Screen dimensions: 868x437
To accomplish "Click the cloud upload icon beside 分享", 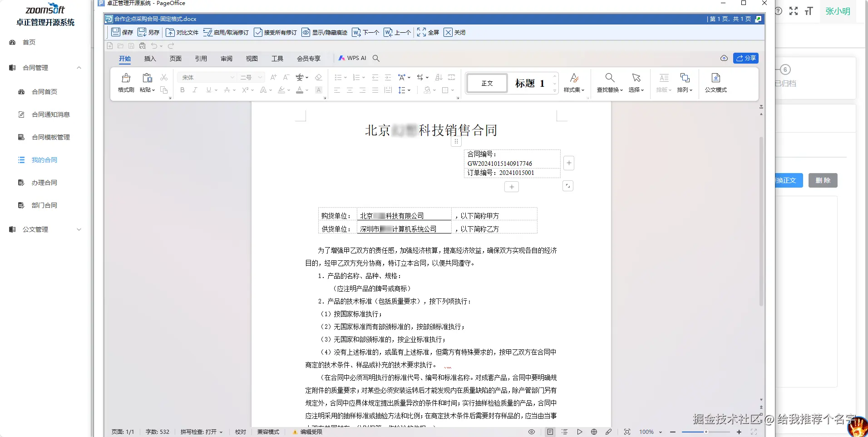I will point(724,58).
